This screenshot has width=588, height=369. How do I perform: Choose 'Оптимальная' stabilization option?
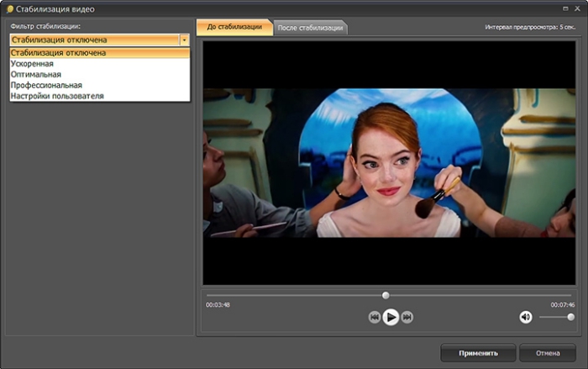100,74
